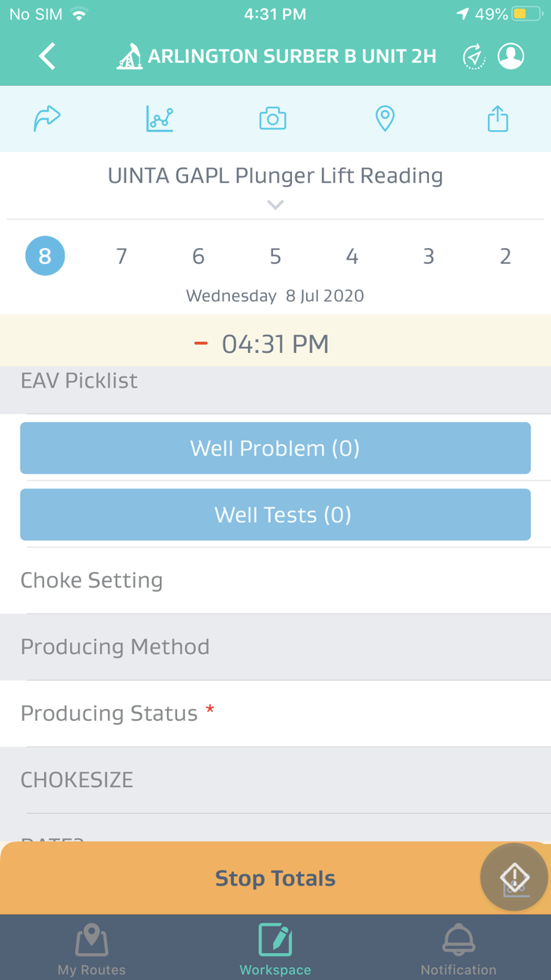Open the chart graph icon
The height and width of the screenshot is (980, 551).
160,119
